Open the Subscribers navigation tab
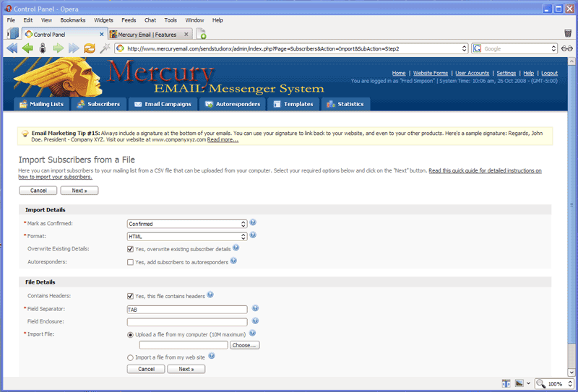Image resolution: width=578 pixels, height=392 pixels. pyautogui.click(x=98, y=104)
